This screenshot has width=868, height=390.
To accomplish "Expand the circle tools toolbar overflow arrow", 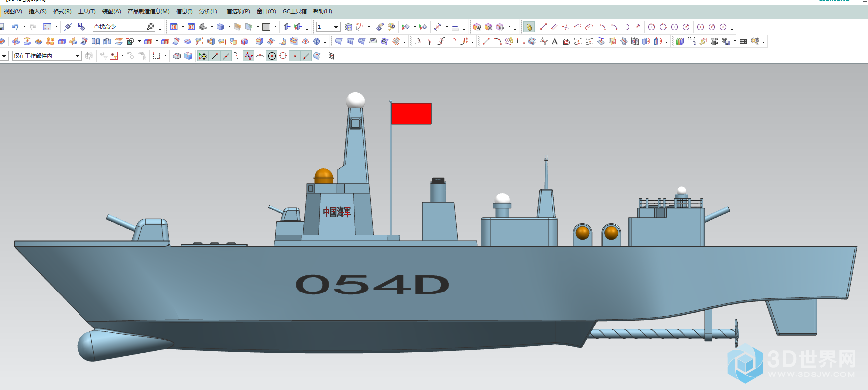I will coord(732,29).
